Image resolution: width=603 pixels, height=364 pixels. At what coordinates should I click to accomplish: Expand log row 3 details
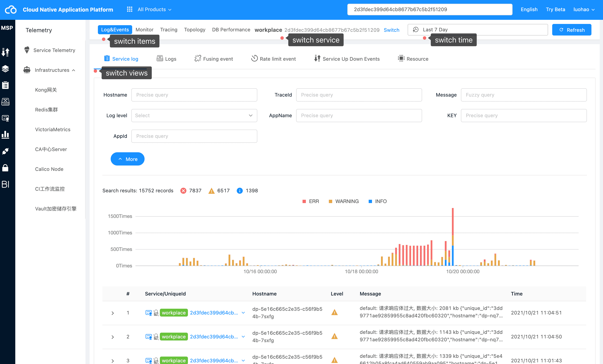click(x=113, y=361)
